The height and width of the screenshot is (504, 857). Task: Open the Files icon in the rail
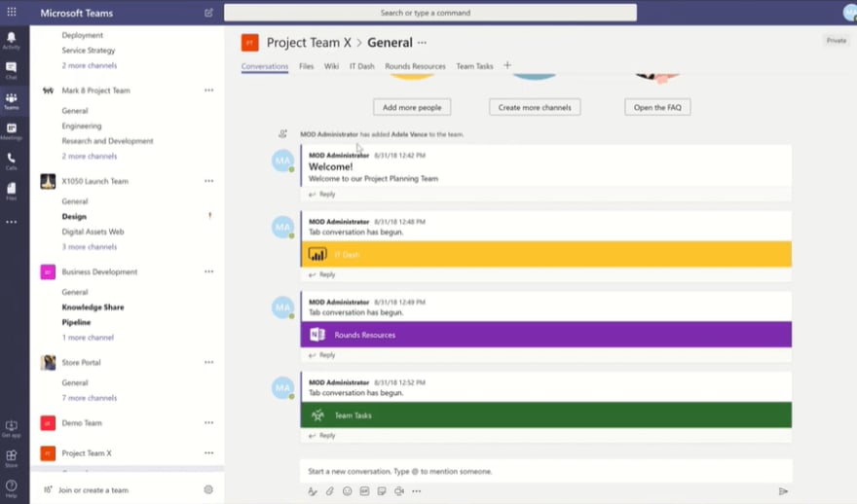pyautogui.click(x=11, y=191)
